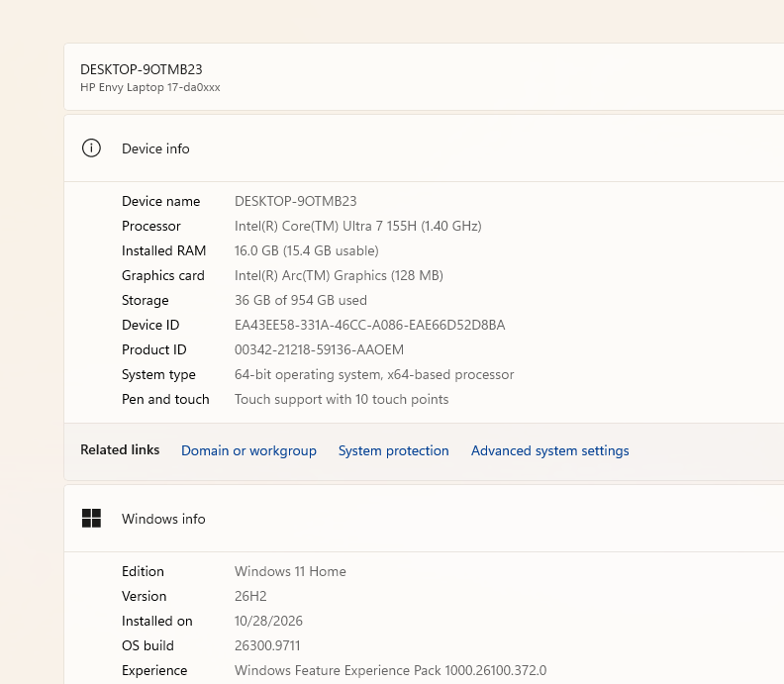Viewport: 784px width, 684px height.
Task: Click the Device ID label
Action: tap(150, 325)
